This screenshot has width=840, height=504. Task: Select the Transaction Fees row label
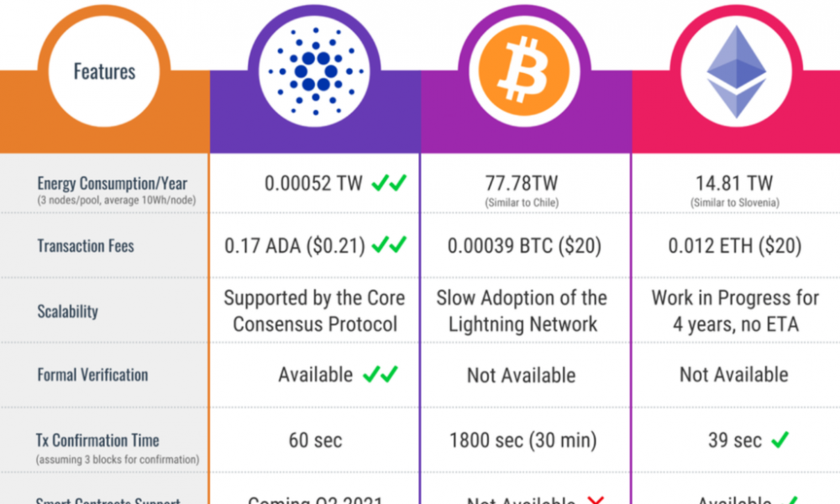tap(86, 246)
